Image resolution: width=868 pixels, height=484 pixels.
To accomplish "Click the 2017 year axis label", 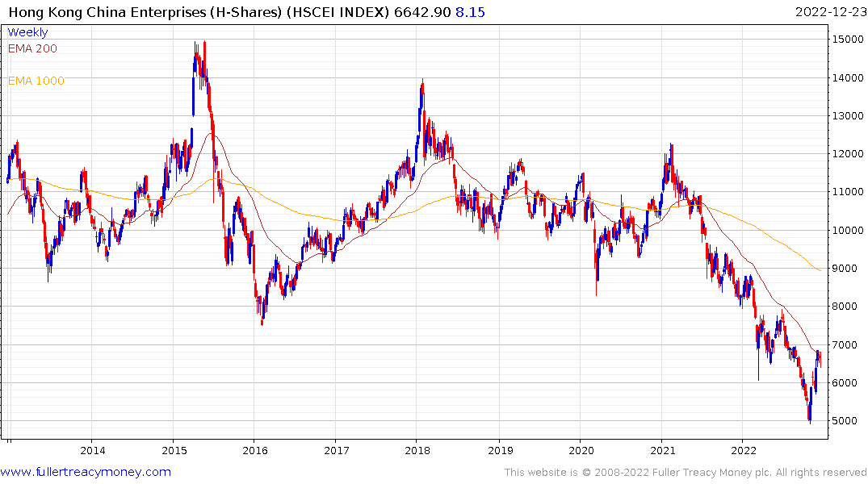I will 337,450.
